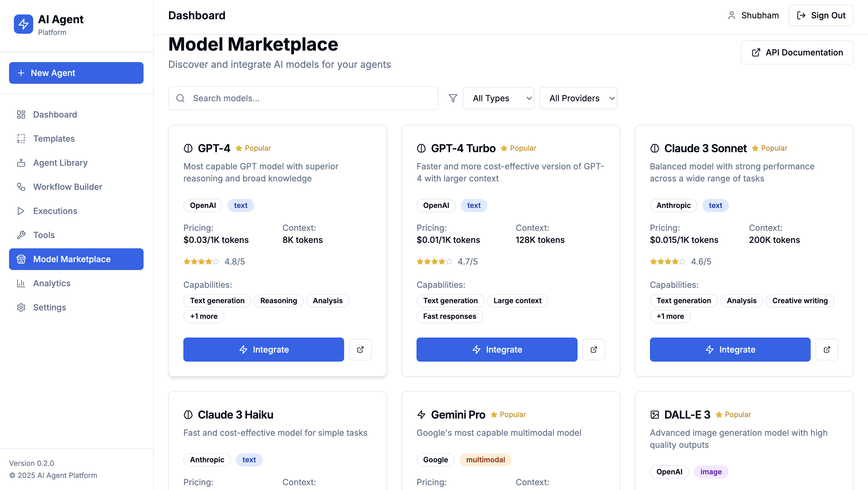868x490 pixels.
Task: Click the AI Agent lightning logo icon
Action: coord(23,24)
